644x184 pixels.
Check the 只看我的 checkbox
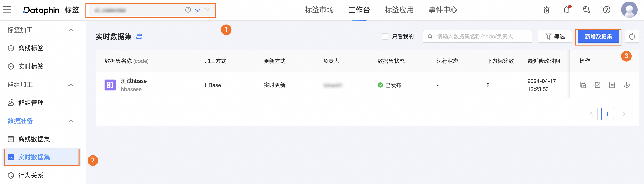point(385,36)
